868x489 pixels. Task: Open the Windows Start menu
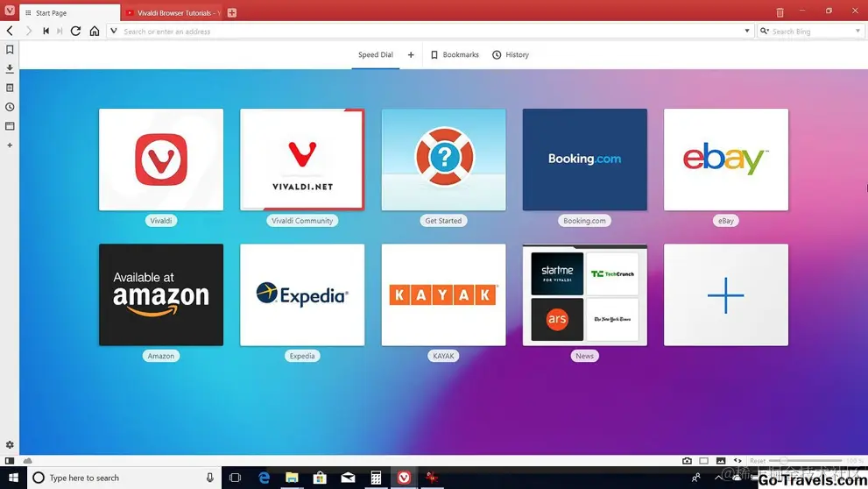coord(13,478)
